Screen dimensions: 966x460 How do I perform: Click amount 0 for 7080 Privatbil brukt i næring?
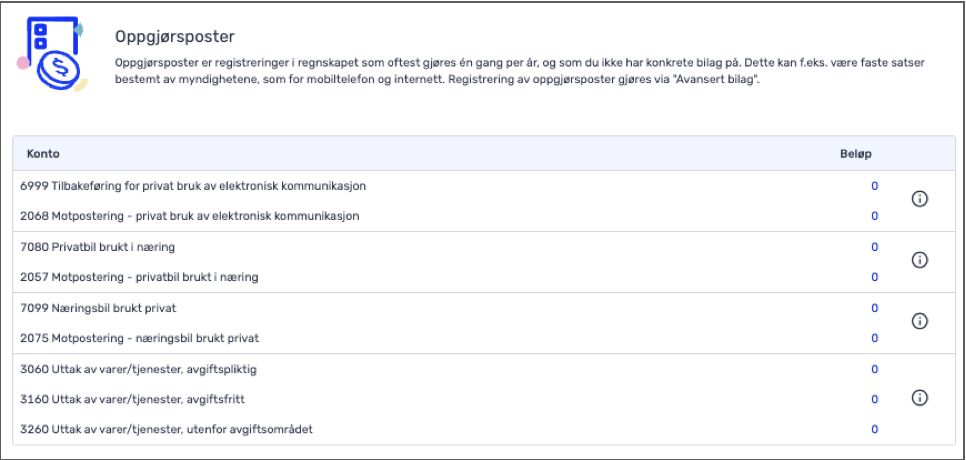[x=874, y=247]
